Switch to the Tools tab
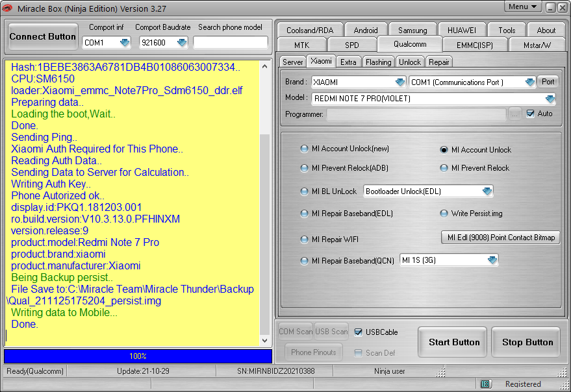Viewport: 571px width, 392px height. tap(507, 31)
